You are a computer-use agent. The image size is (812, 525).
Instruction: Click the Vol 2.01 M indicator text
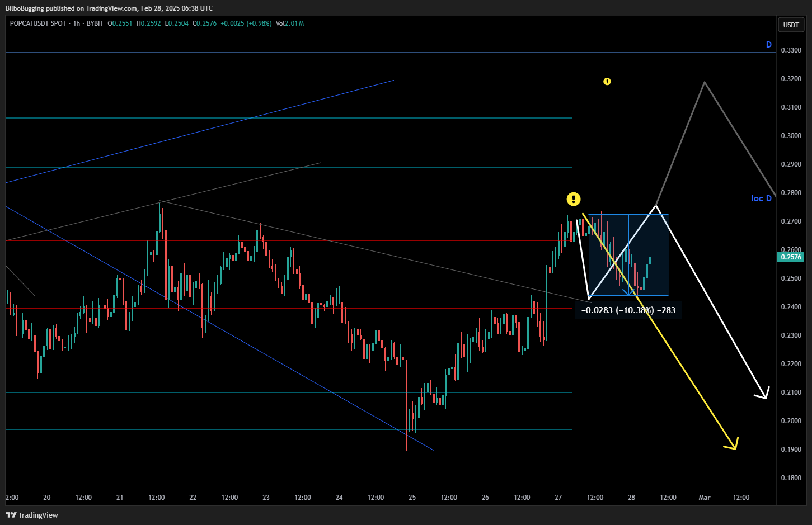pyautogui.click(x=290, y=23)
